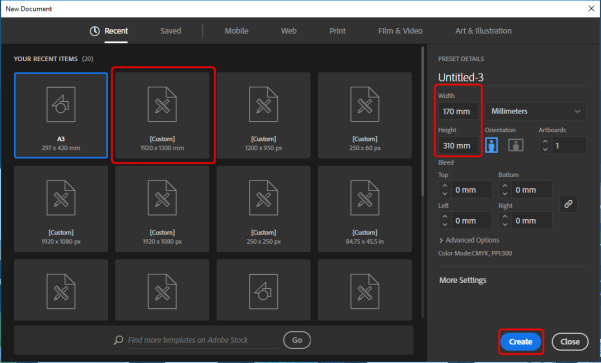Click the Adobe Stock template search field
The height and width of the screenshot is (363, 601).
203,340
